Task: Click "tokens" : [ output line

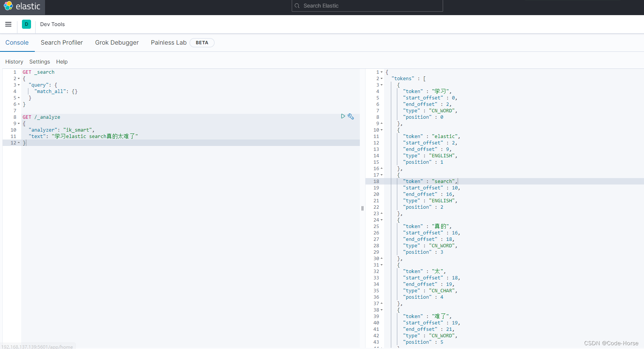Action: pos(409,79)
